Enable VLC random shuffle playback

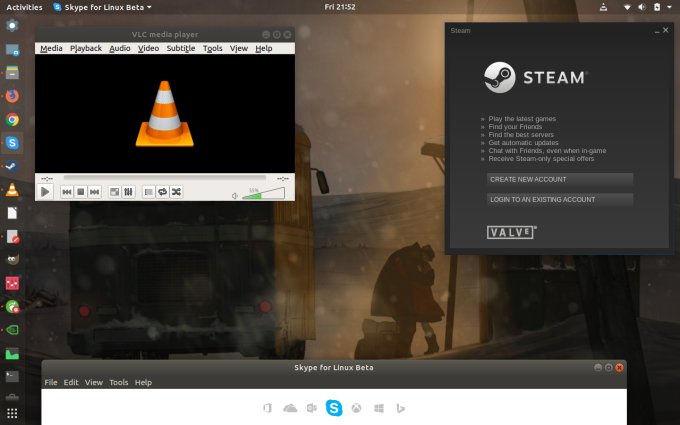176,191
